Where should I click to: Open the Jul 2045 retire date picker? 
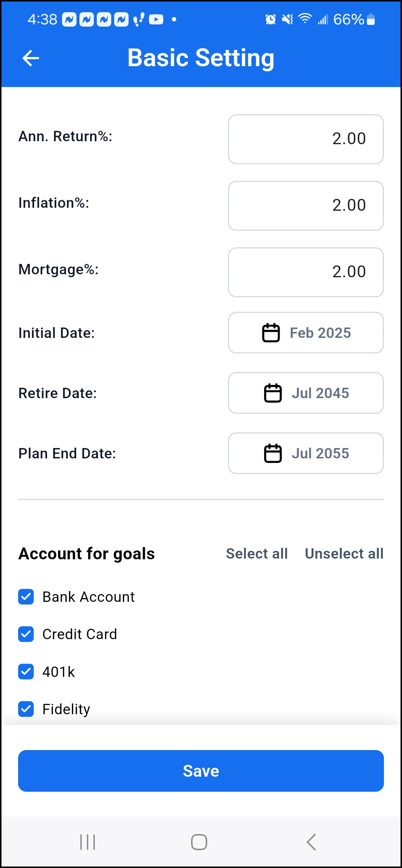tap(306, 393)
